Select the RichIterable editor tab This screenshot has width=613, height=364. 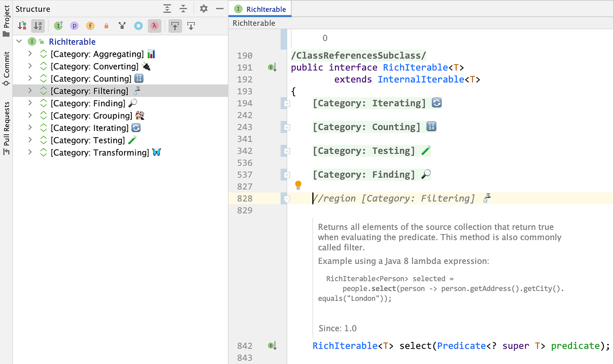point(260,9)
